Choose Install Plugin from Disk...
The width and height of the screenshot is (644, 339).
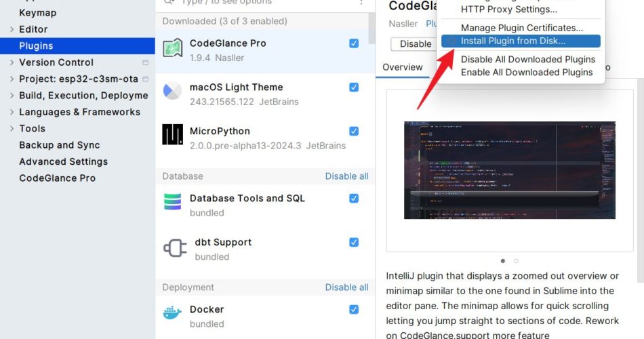coord(521,41)
